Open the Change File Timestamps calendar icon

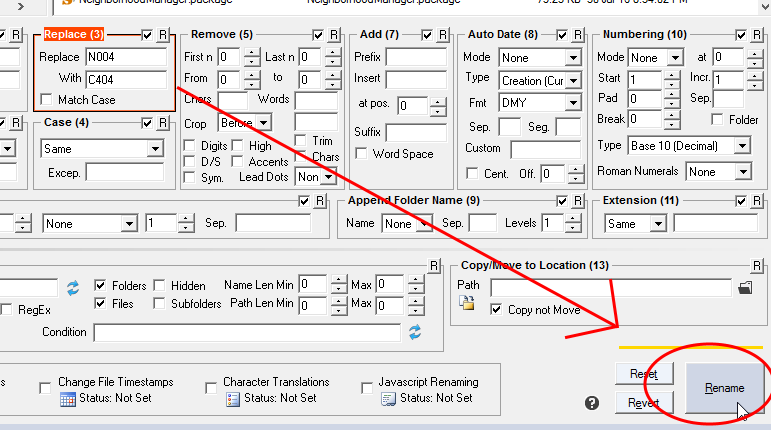coord(67,399)
